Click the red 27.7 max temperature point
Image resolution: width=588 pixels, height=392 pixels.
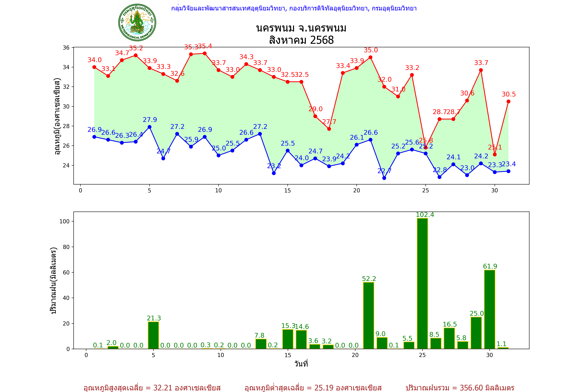[329, 129]
